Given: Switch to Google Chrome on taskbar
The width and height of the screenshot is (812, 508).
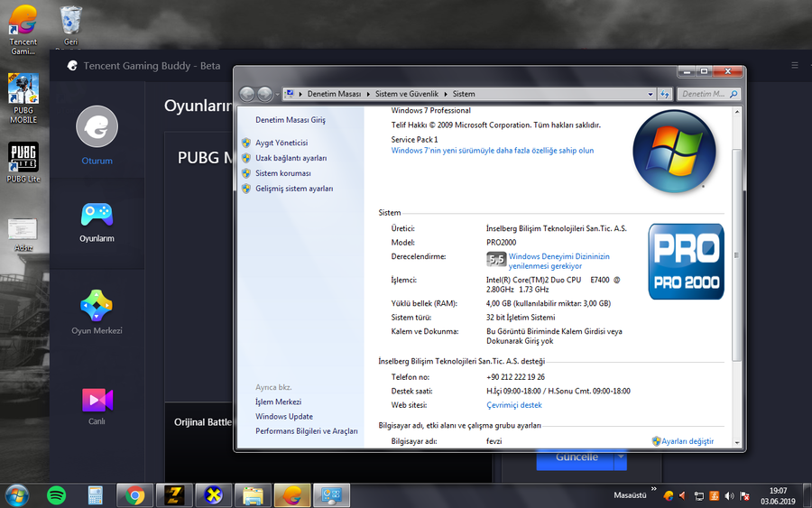Looking at the screenshot, I should 134,495.
